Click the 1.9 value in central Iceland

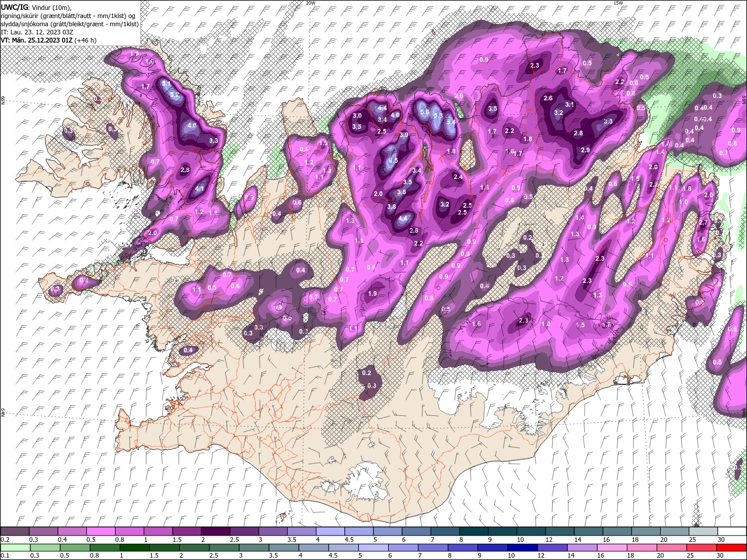coord(372,294)
